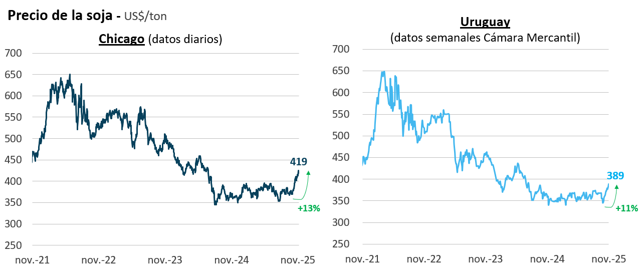Click the +13% change label

point(309,208)
